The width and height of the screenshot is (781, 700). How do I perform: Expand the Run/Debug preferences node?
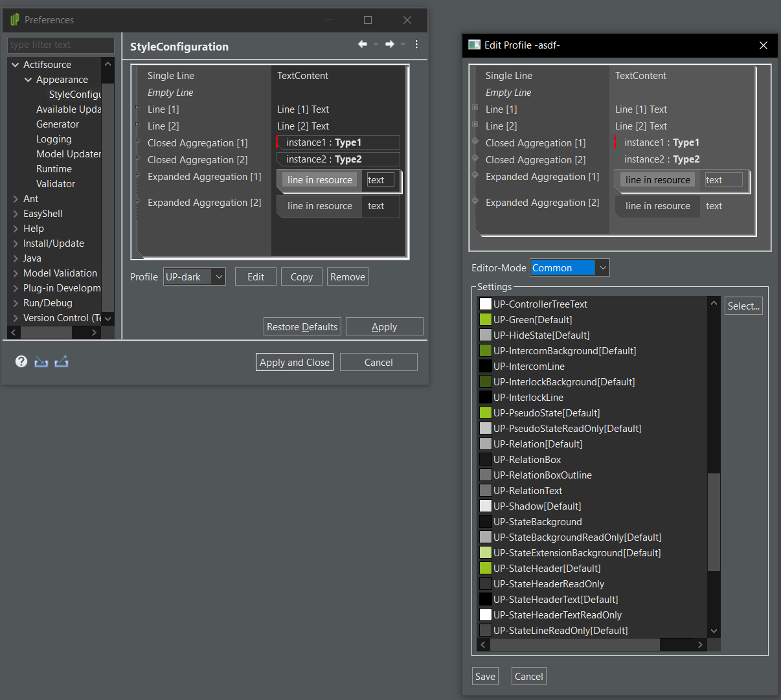[16, 303]
